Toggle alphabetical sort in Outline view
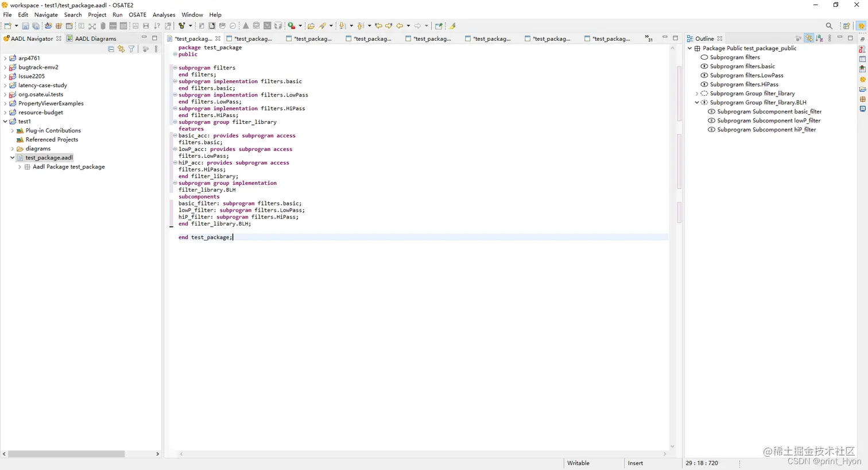868x470 pixels. tap(820, 38)
